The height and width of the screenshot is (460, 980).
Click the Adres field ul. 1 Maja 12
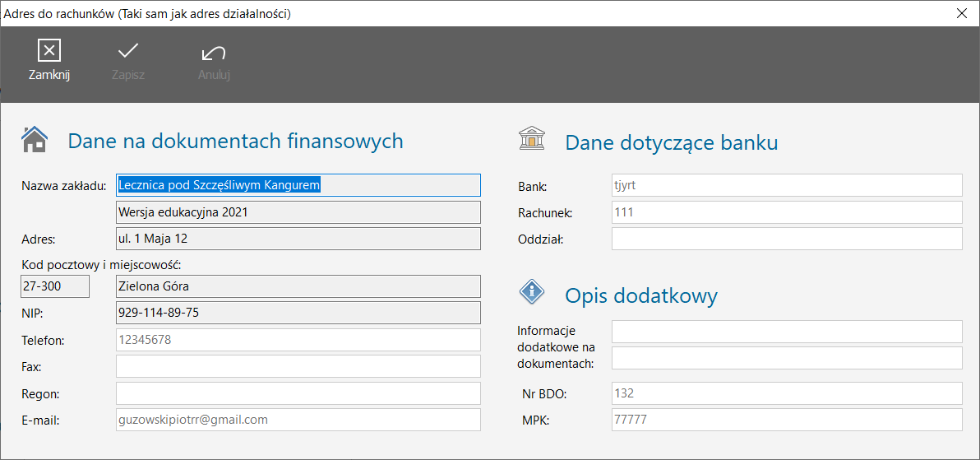coord(298,239)
